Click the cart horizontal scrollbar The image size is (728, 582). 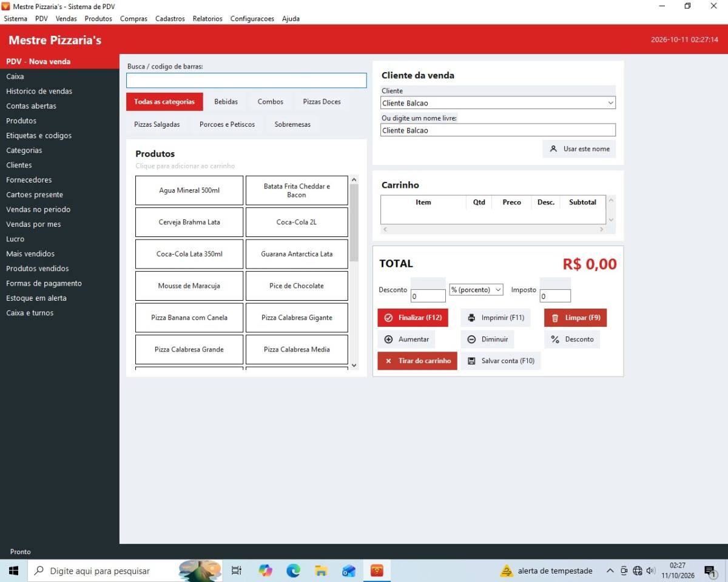point(493,230)
